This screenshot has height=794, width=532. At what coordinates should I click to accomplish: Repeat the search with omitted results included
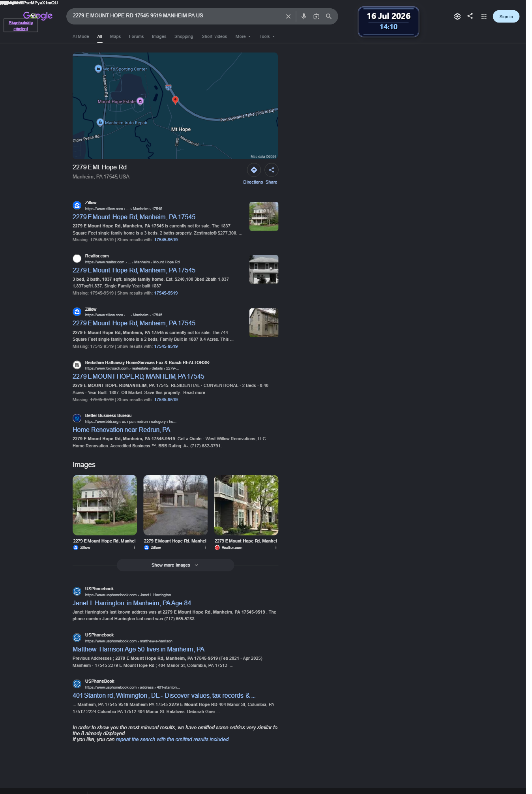[x=172, y=740]
